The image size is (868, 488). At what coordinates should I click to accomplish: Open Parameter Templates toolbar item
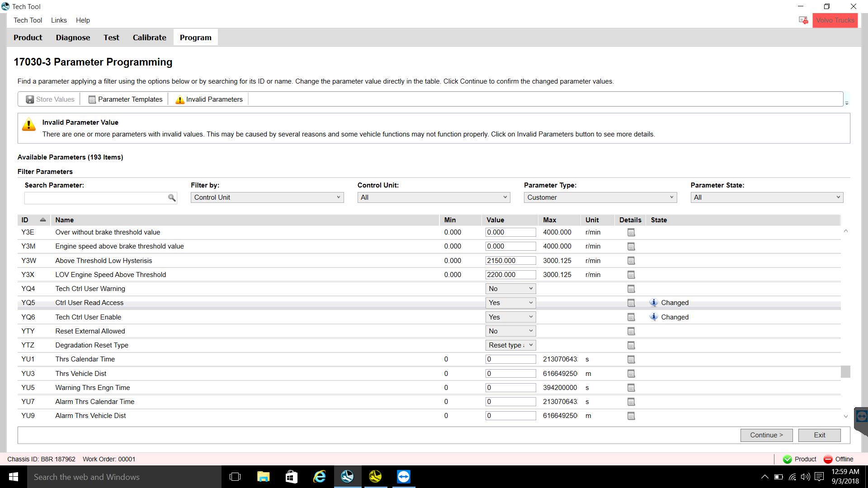coord(125,99)
